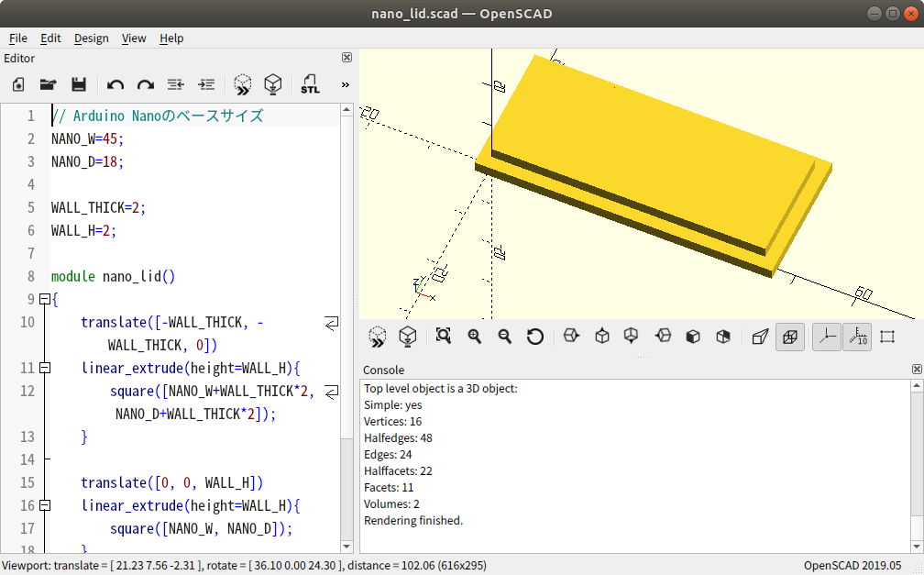
Task: Toggle orthogonal projection in the viewport toolbar
Action: point(790,337)
